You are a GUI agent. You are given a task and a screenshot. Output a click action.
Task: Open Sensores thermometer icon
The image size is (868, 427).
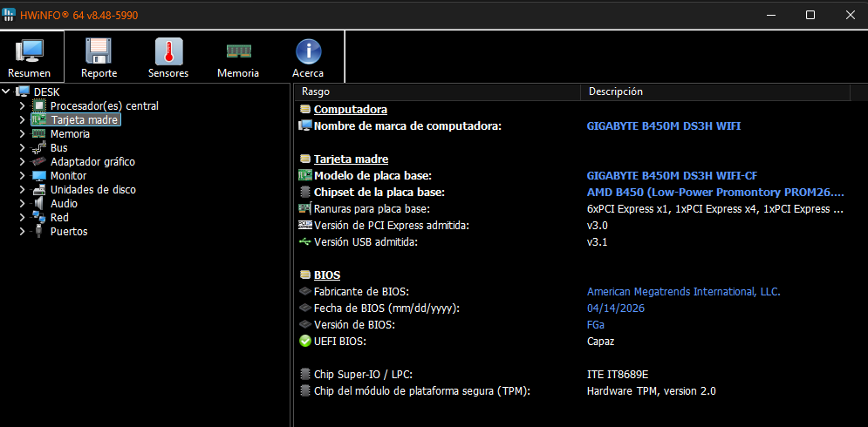coord(168,51)
